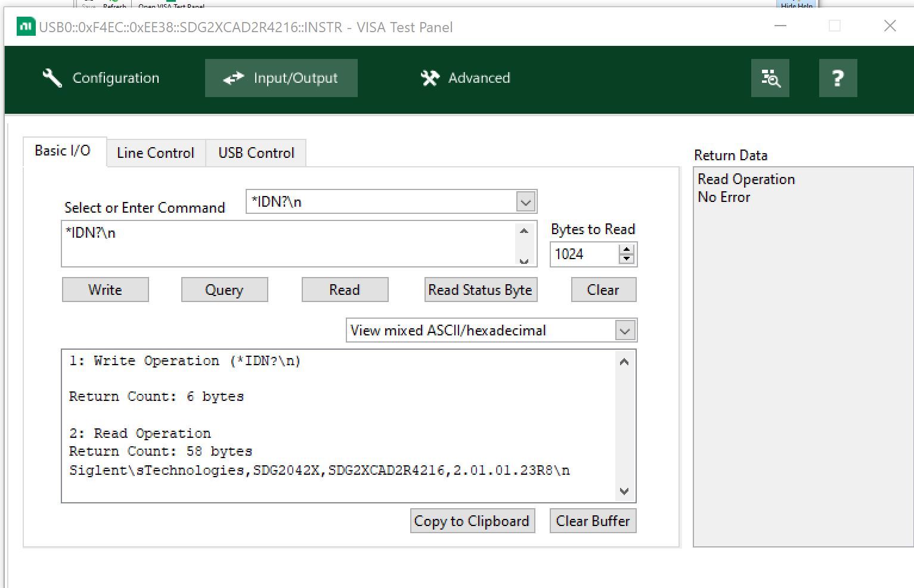Open the Advanced panel

465,77
